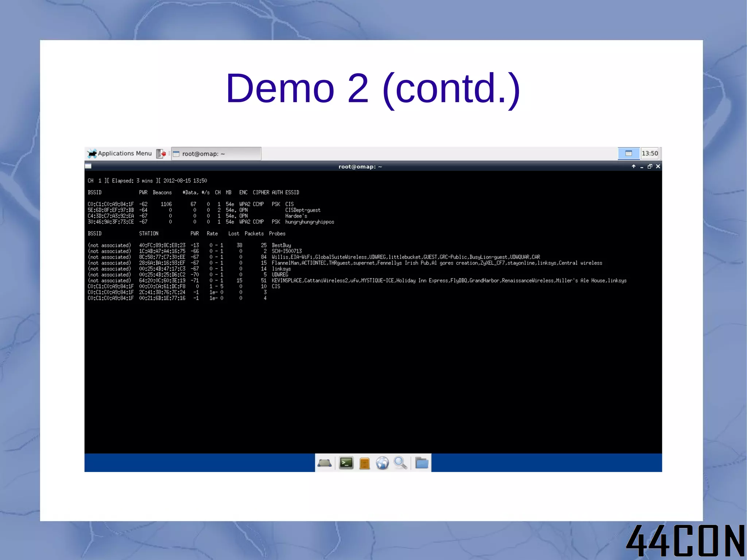Click the root@omap: ~ terminal title text
Viewport: 747px width, 560px height.
(x=360, y=167)
